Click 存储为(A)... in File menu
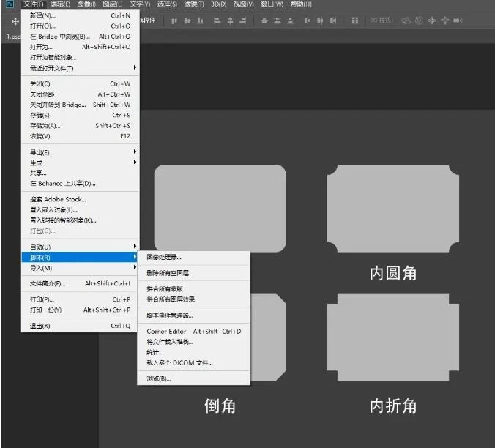This screenshot has height=448, width=495. point(45,125)
